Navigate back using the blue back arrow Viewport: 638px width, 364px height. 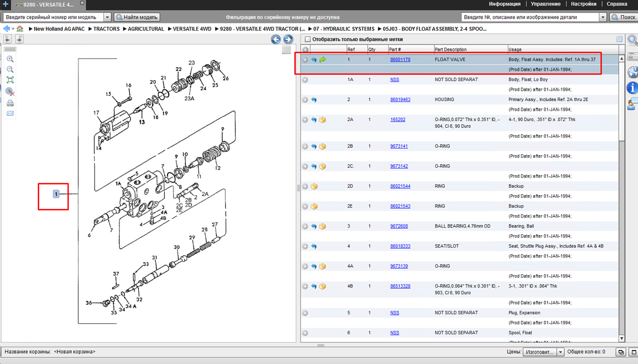[6, 29]
